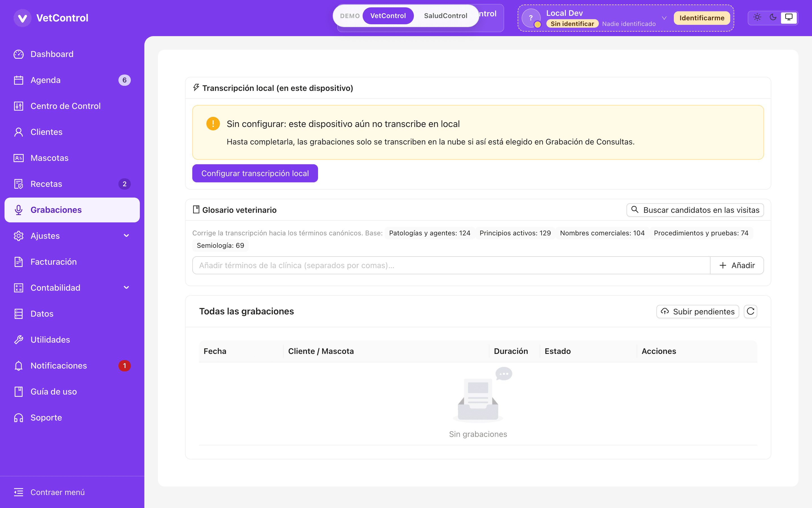This screenshot has height=508, width=812.
Task: Click the Facturación document icon
Action: tap(18, 262)
